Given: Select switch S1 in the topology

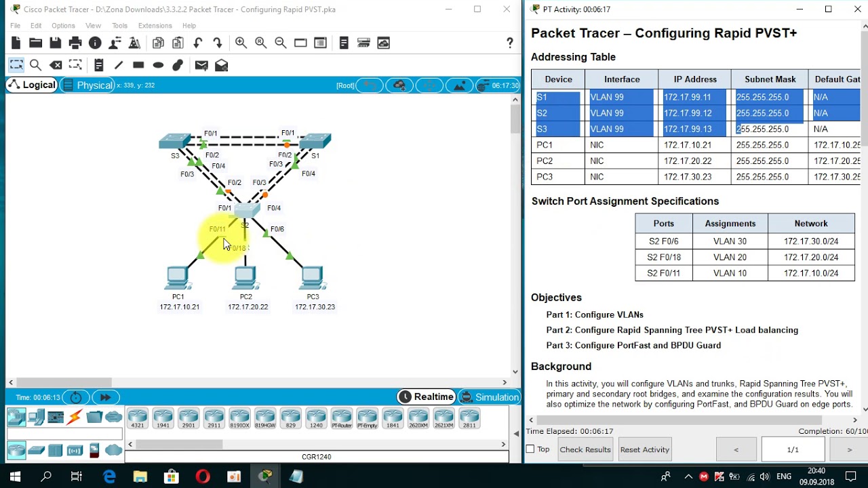Looking at the screenshot, I should (315, 141).
